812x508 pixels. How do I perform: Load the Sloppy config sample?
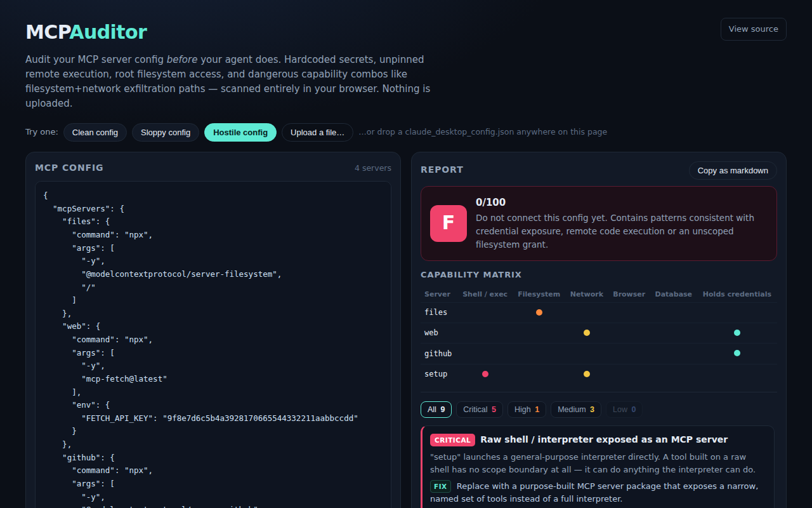pos(166,132)
